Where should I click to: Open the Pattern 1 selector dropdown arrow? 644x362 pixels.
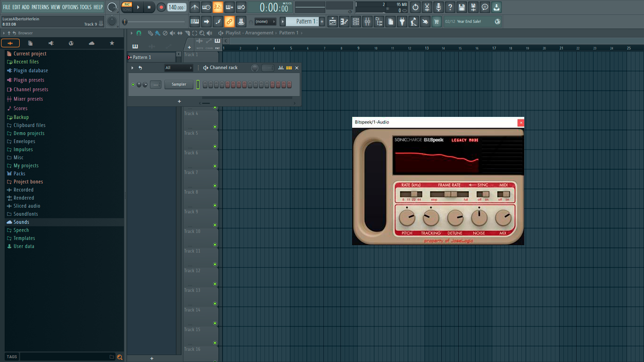283,21
